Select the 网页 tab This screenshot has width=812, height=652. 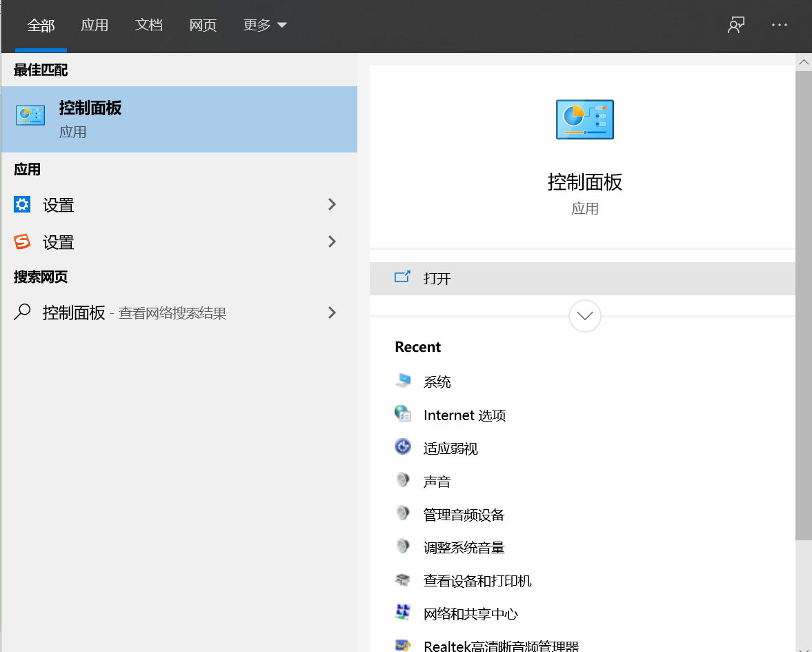203,26
